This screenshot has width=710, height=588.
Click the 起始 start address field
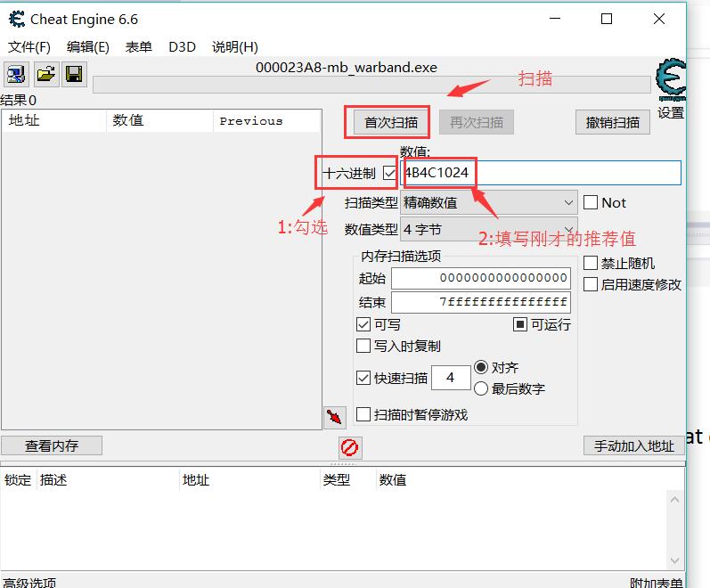pos(481,278)
